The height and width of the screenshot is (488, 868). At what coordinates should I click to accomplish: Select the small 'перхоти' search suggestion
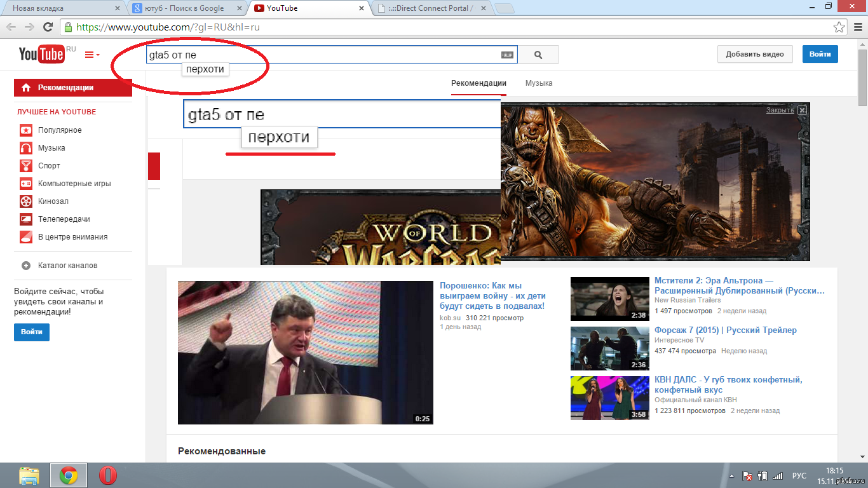(x=205, y=69)
